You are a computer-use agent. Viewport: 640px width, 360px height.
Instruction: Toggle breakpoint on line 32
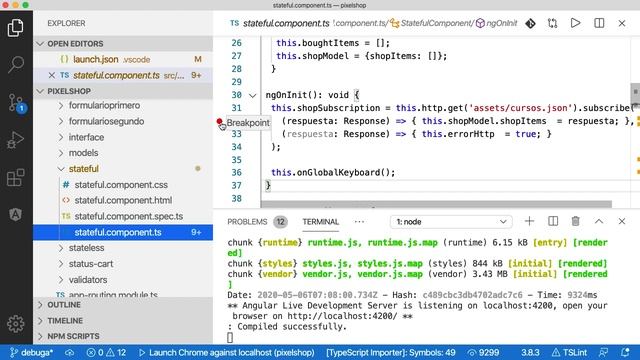tap(220, 121)
